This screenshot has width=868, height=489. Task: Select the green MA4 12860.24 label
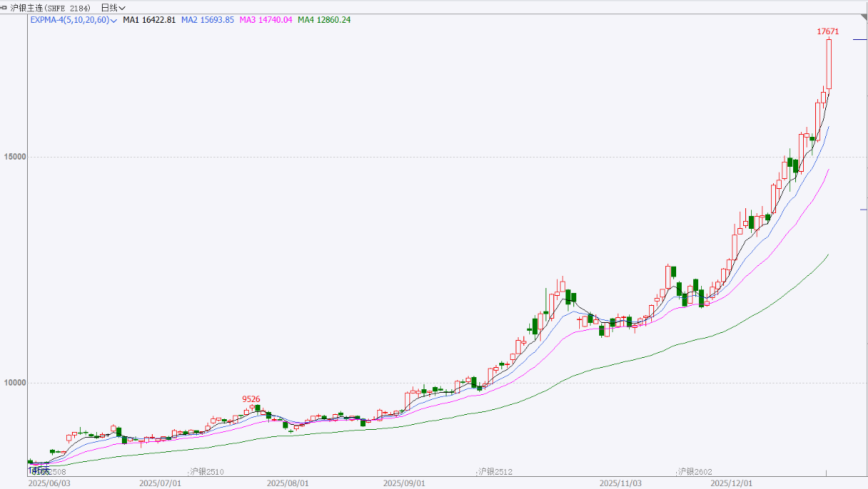[324, 20]
